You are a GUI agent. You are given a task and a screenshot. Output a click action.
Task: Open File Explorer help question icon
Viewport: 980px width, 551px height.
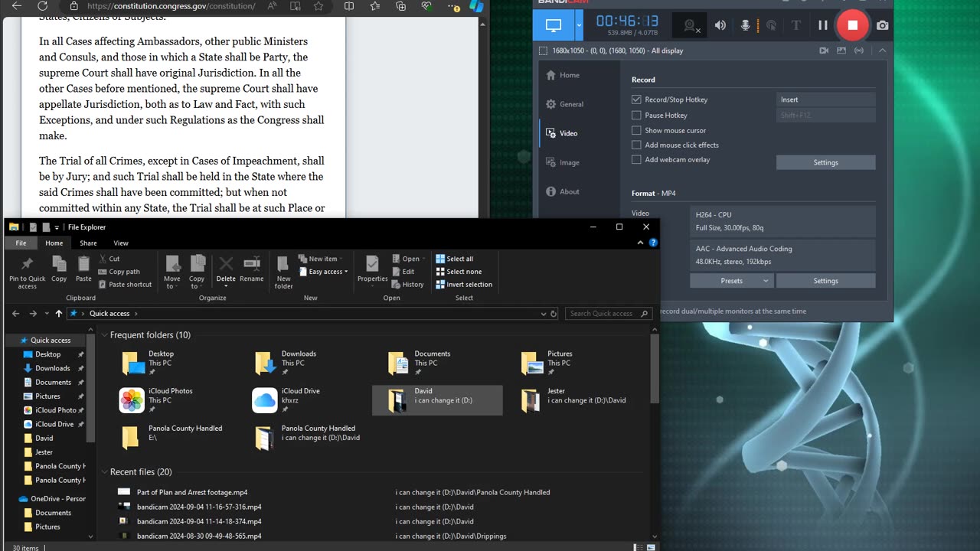(x=653, y=243)
